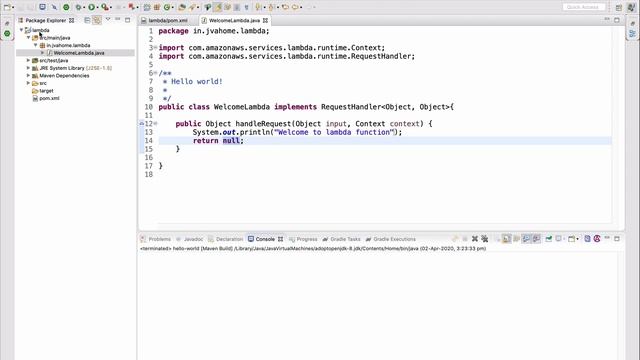Expand the src folder node
The height and width of the screenshot is (360, 640).
(29, 83)
